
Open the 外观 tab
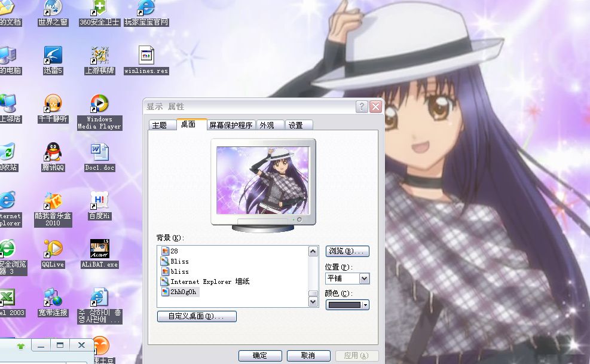coord(267,125)
